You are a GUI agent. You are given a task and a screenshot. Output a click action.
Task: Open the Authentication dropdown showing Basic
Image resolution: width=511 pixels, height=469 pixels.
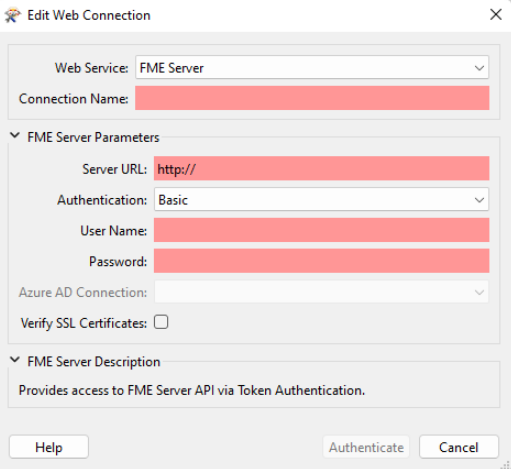click(x=321, y=199)
